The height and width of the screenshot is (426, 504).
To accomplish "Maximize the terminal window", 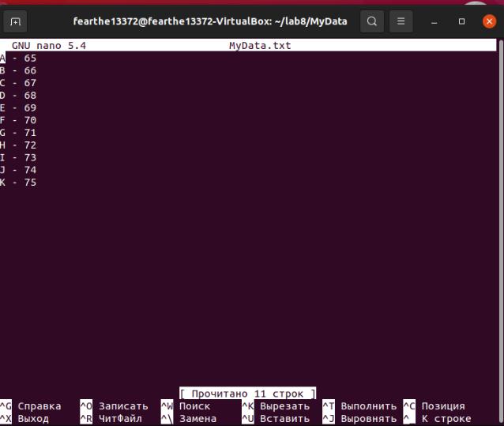I will [x=462, y=21].
